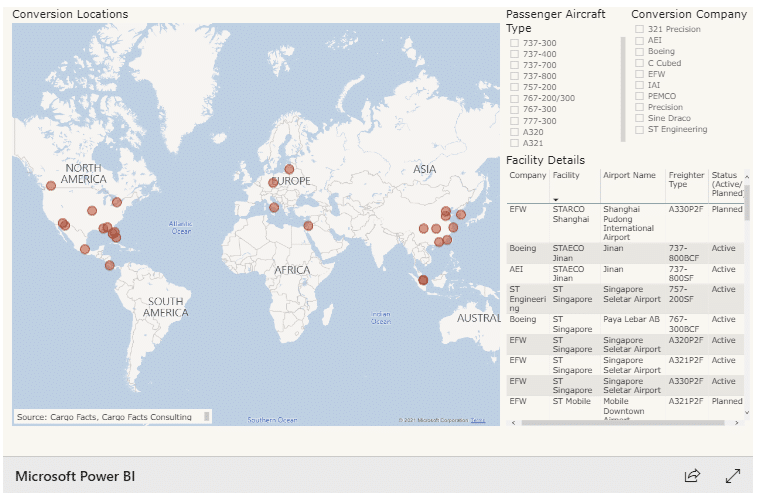
Task: Tick the 737-300 aircraft type checkbox
Action: coord(514,43)
